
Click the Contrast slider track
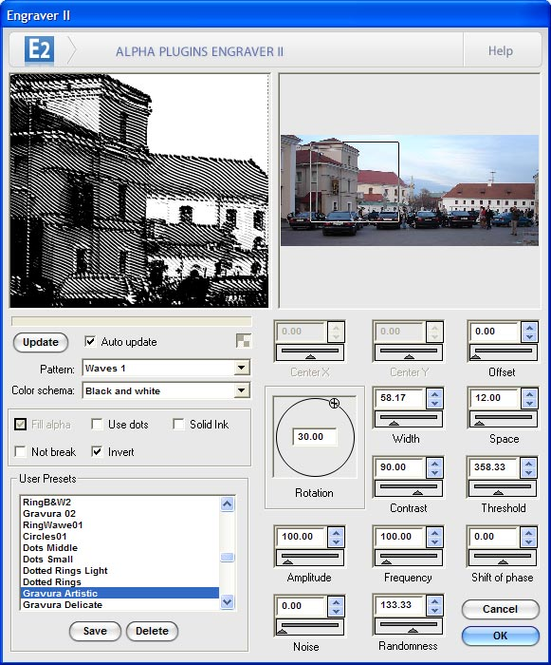[408, 488]
